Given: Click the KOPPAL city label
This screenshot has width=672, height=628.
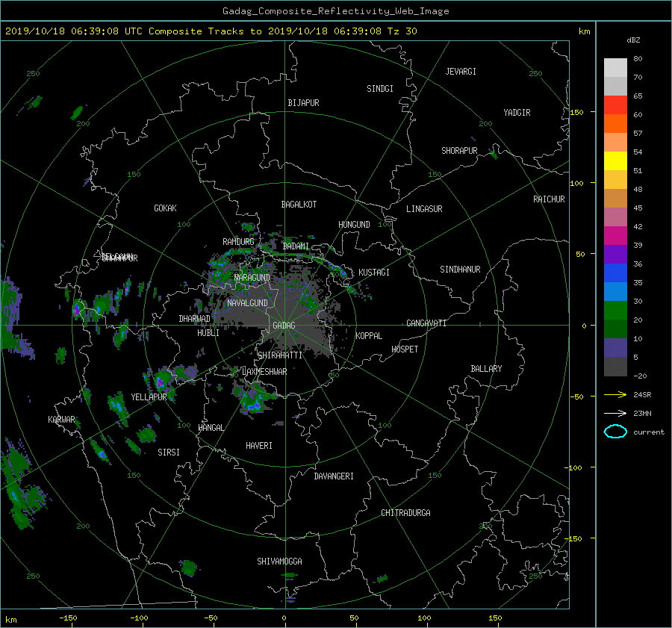Looking at the screenshot, I should coord(369,335).
